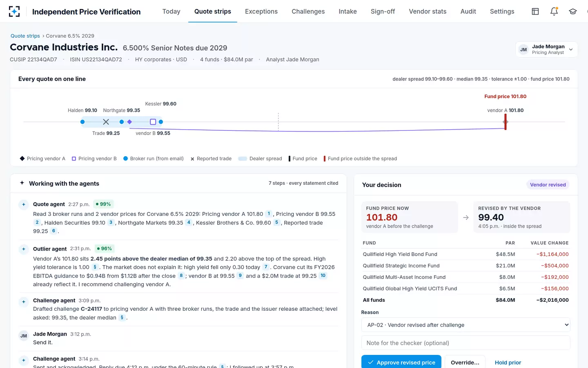Click the Outlier agent 96% confidence badge
The width and height of the screenshot is (588, 368).
[x=105, y=249]
